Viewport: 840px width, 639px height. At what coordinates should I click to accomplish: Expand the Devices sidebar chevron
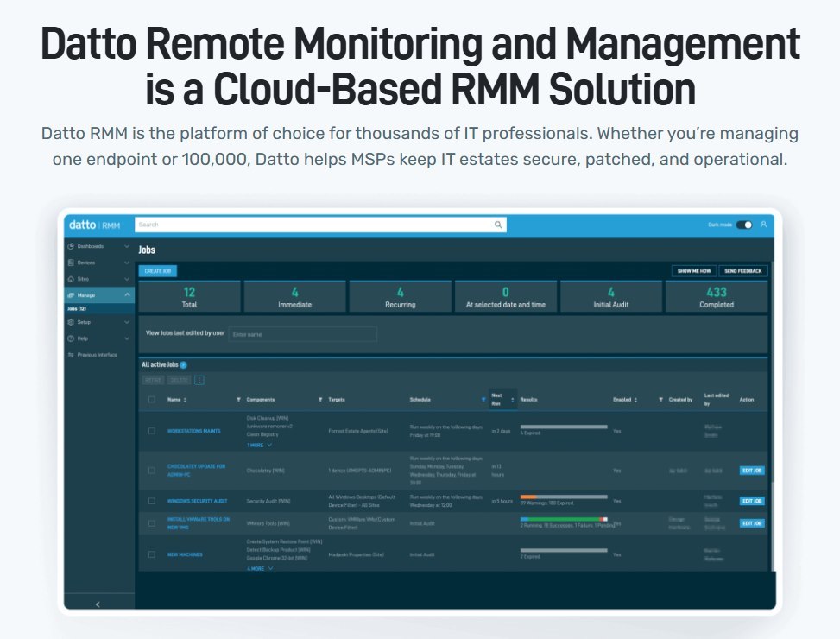127,263
